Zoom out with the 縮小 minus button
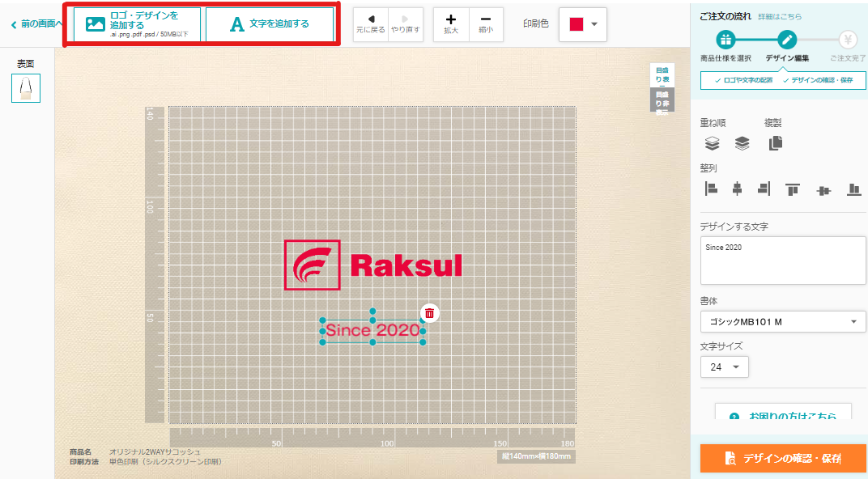 [x=486, y=24]
